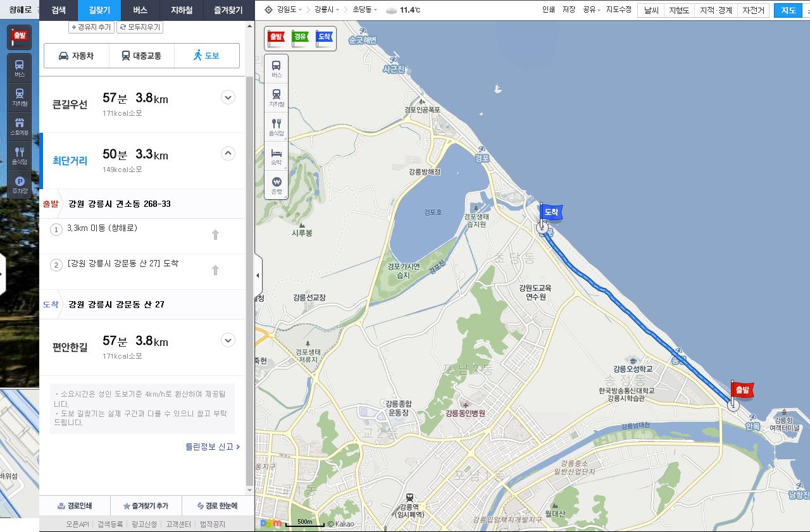Select 자동차 car travel mode
The height and width of the screenshot is (532, 810).
tap(76, 56)
